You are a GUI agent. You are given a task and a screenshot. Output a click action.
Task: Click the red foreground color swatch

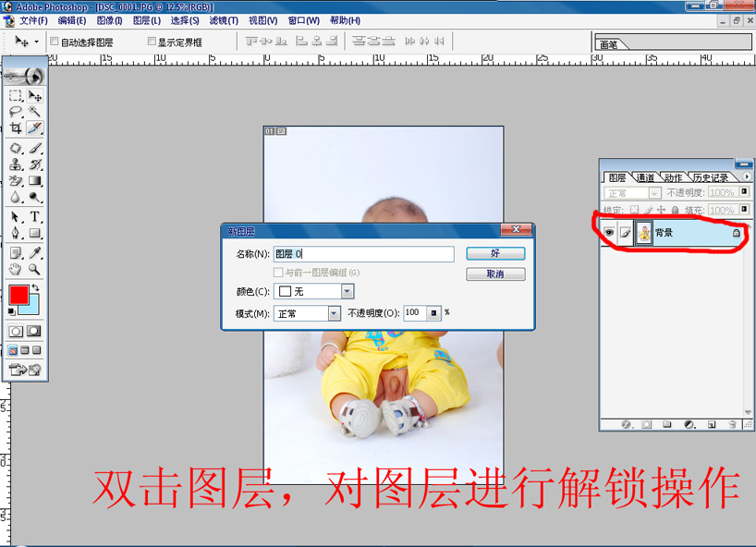(18, 295)
